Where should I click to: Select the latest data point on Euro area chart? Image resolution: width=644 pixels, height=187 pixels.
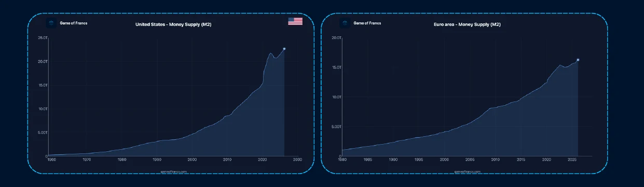click(x=578, y=60)
